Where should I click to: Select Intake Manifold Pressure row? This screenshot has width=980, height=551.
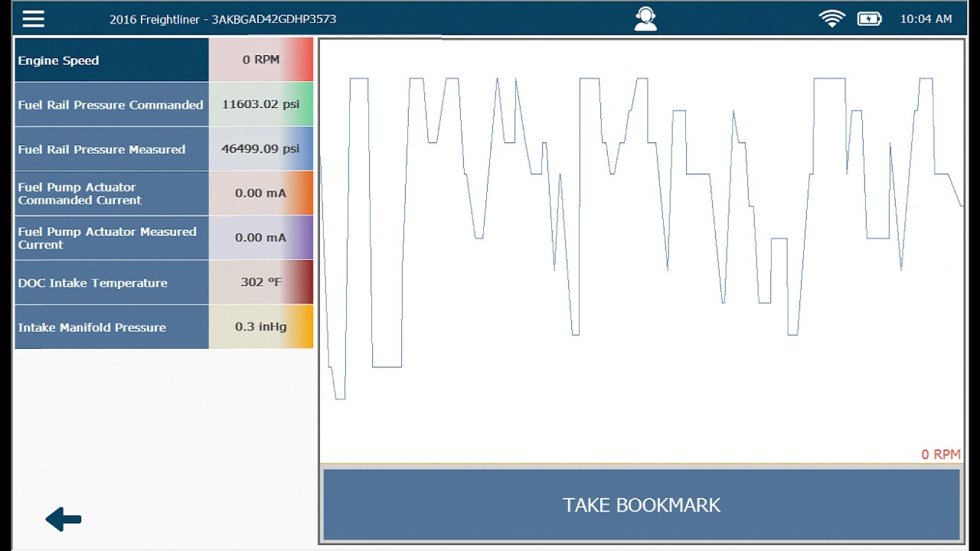click(x=164, y=327)
